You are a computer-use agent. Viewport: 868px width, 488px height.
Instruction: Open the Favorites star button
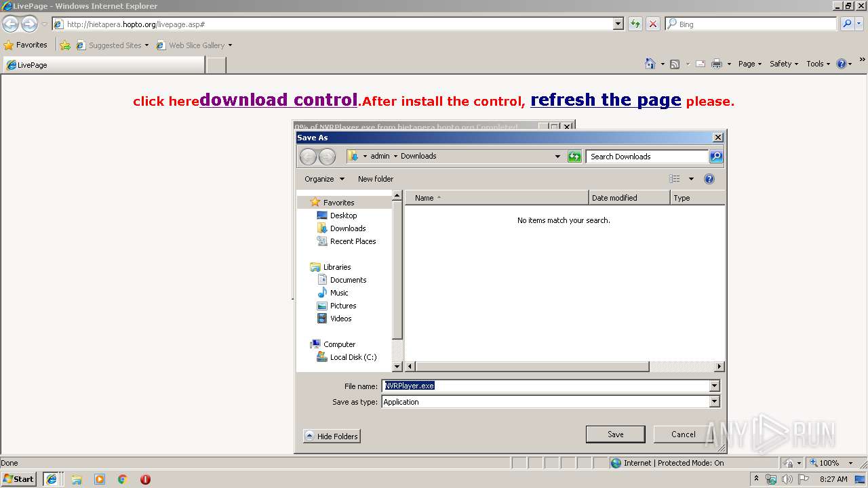tap(26, 45)
